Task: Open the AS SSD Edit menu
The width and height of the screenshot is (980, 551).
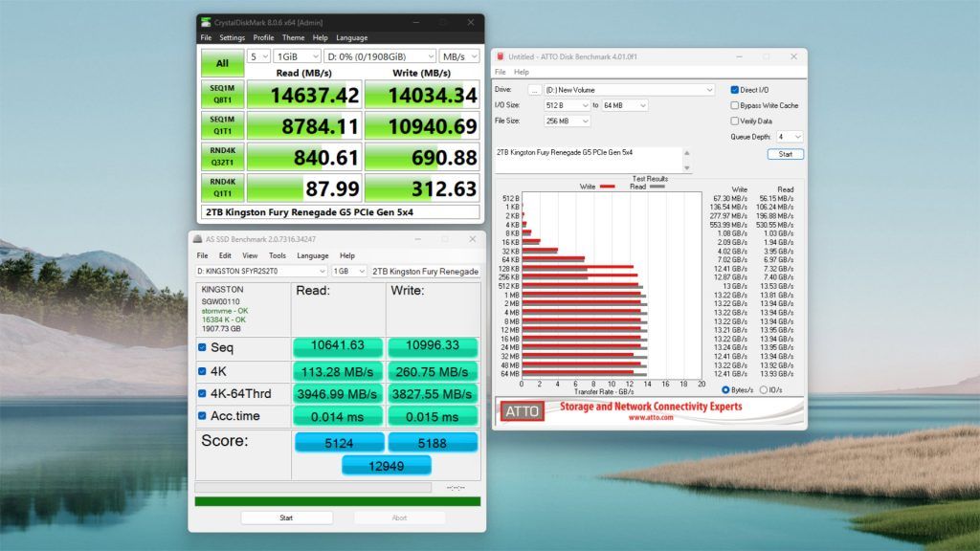Action: pos(225,255)
